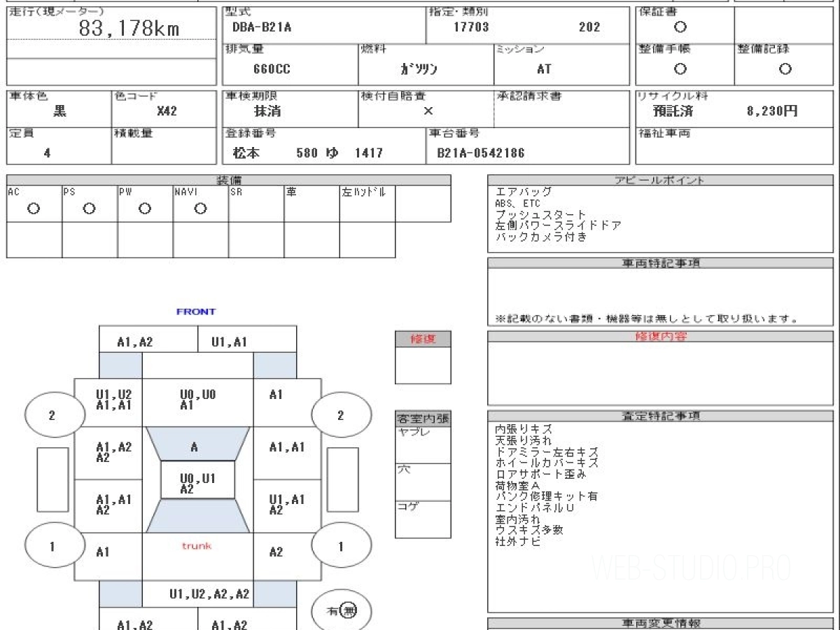Click appeal point エアバッグ
Viewport: 840px width, 630px height.
pos(524,192)
